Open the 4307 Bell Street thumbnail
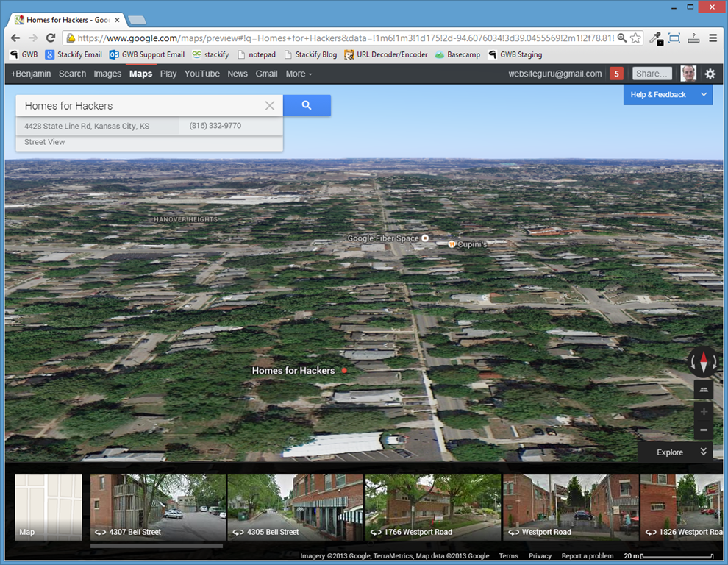The width and height of the screenshot is (728, 565). click(x=158, y=507)
